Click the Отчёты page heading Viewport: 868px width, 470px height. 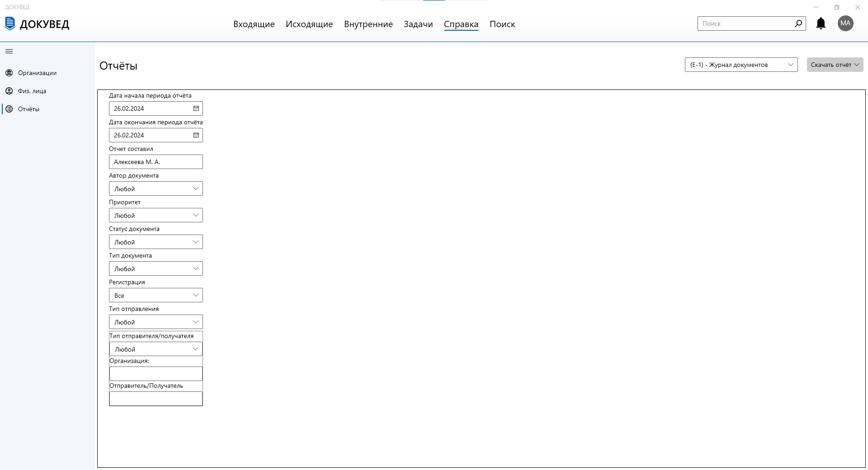pyautogui.click(x=118, y=66)
